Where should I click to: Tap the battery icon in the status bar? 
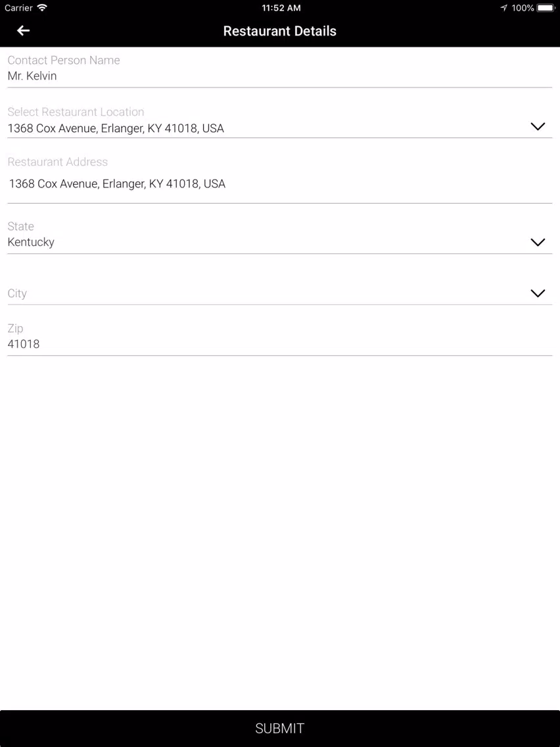pos(546,8)
